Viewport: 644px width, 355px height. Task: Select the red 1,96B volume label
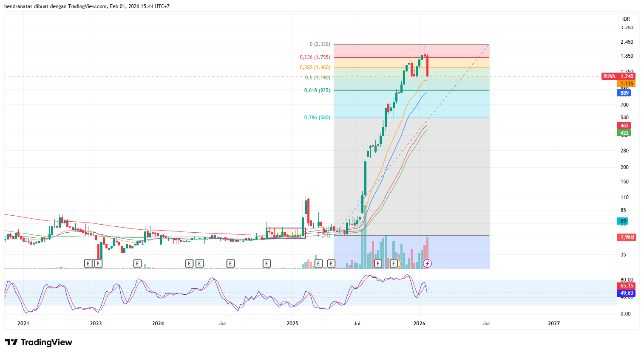coord(627,237)
